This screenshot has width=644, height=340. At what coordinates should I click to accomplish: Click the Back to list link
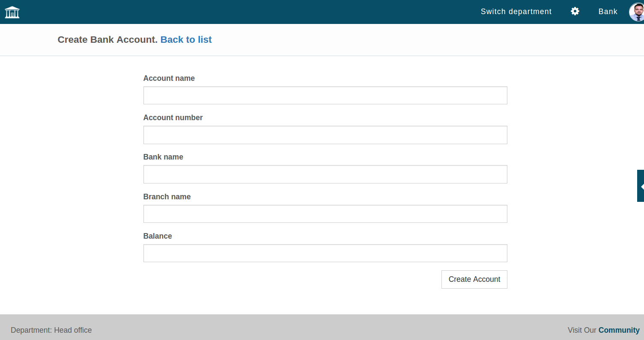[186, 39]
